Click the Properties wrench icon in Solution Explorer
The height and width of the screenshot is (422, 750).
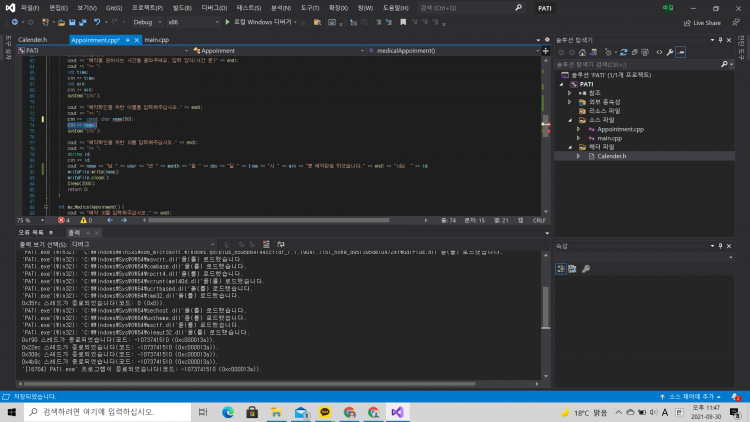[670, 52]
